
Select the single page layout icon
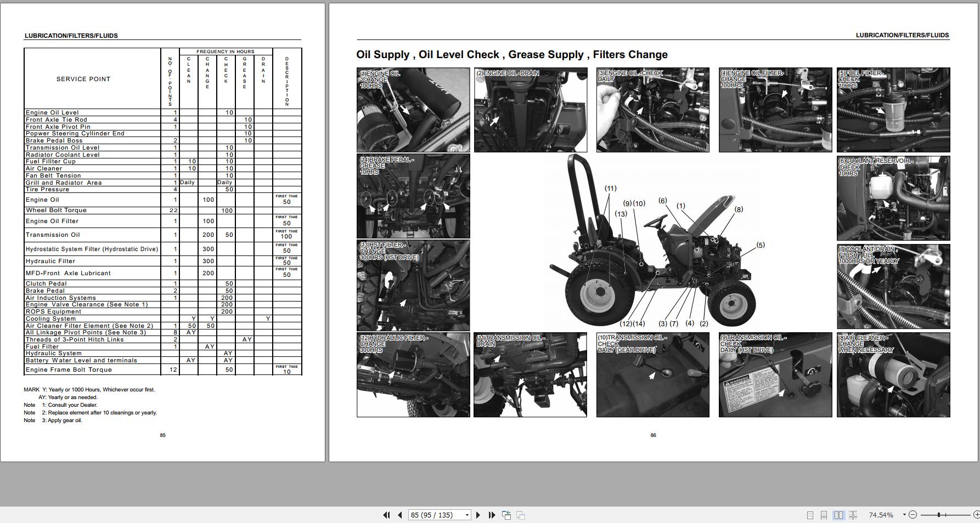[810, 515]
